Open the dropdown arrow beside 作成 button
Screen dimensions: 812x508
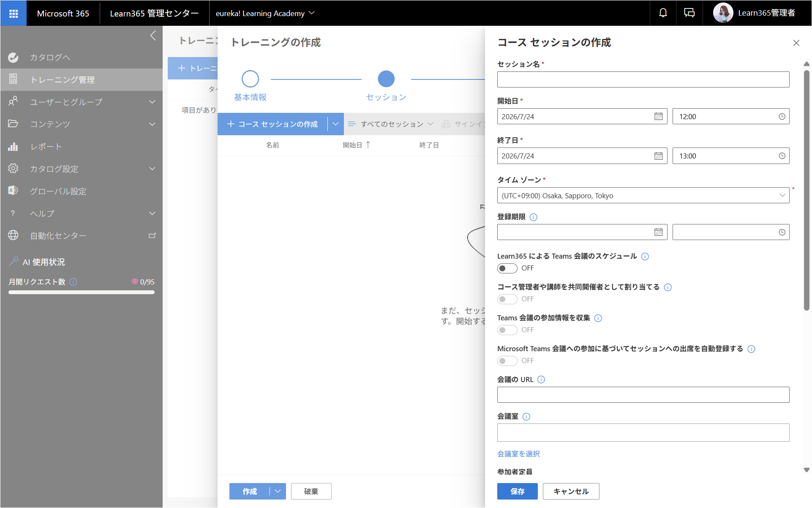click(278, 491)
